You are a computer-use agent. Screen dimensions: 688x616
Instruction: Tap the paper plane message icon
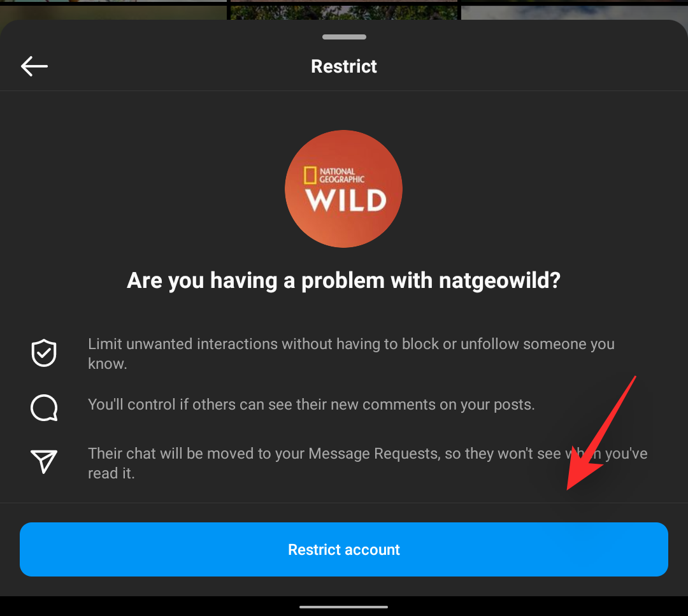[44, 462]
